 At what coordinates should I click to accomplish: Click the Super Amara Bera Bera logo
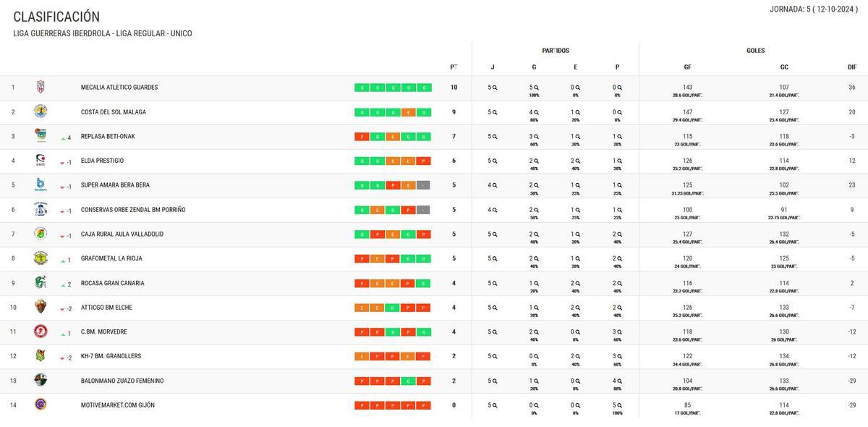41,185
